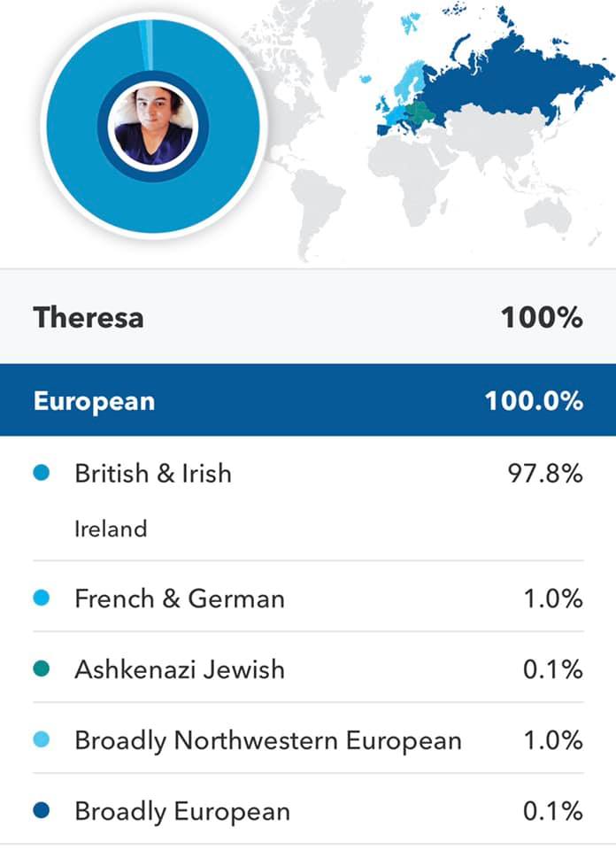The height and width of the screenshot is (850, 616).
Task: Click the Broadly European dark blue dot
Action: 41,810
